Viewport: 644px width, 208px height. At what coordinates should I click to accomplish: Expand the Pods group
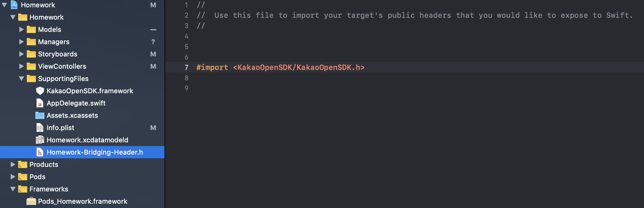13,177
